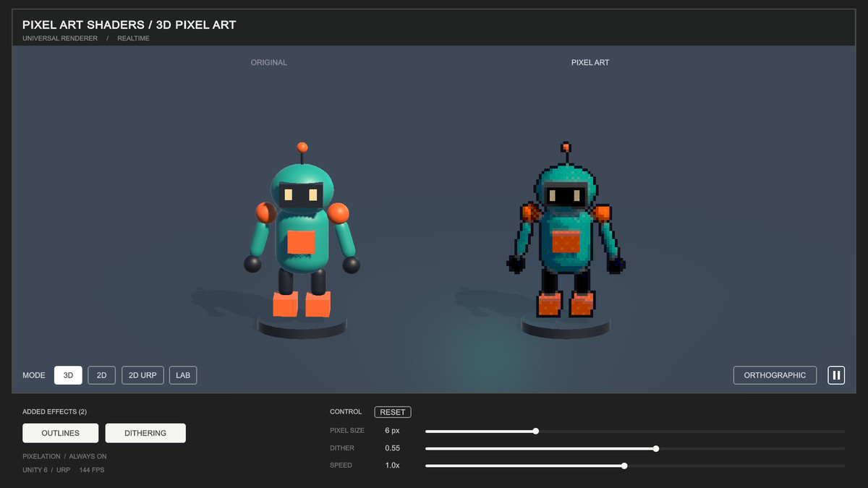This screenshot has height=488, width=868.
Task: Click the "Pixel Art Shaders / 3D Pixel Art" title
Action: click(x=129, y=25)
